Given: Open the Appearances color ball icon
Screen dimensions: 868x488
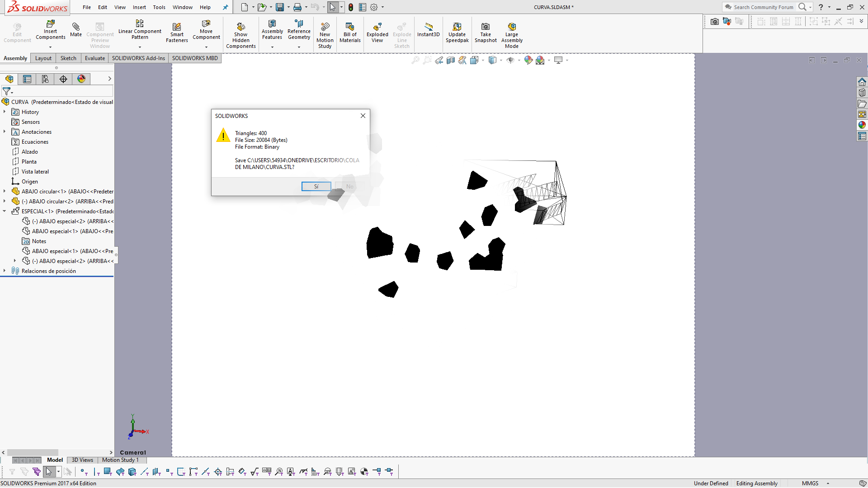Looking at the screenshot, I should [862, 125].
